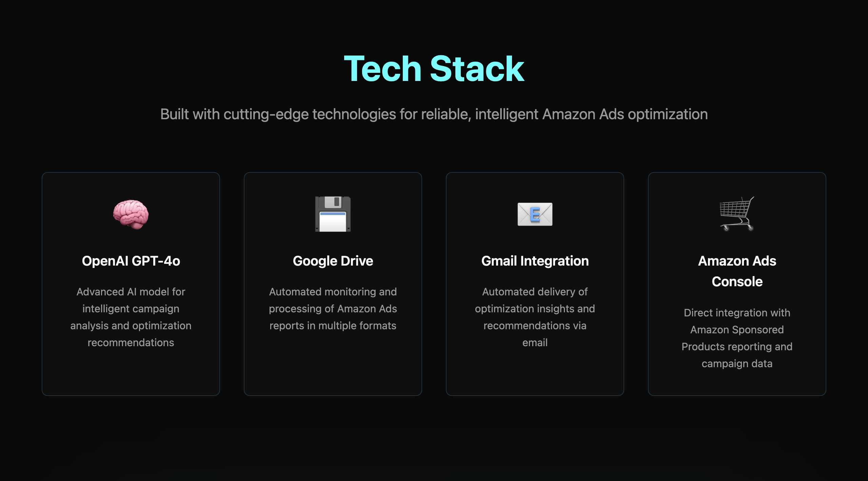The height and width of the screenshot is (481, 868).
Task: Click the pink brain icon
Action: coord(131,214)
